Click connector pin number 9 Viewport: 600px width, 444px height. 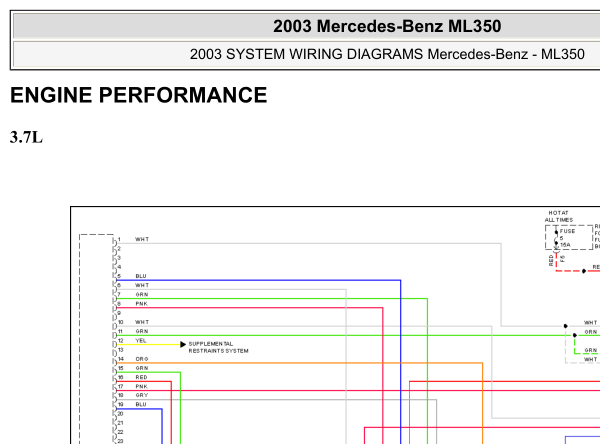click(x=119, y=313)
